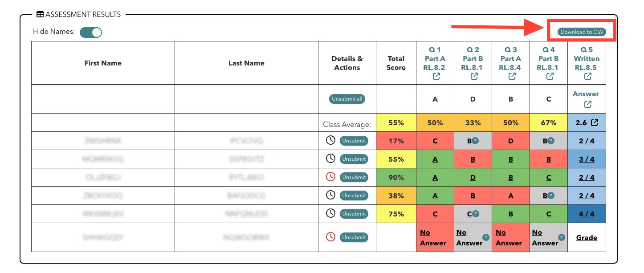The height and width of the screenshot is (273, 644).
Task: Open Q 2 Part B external link icon
Action: [474, 77]
